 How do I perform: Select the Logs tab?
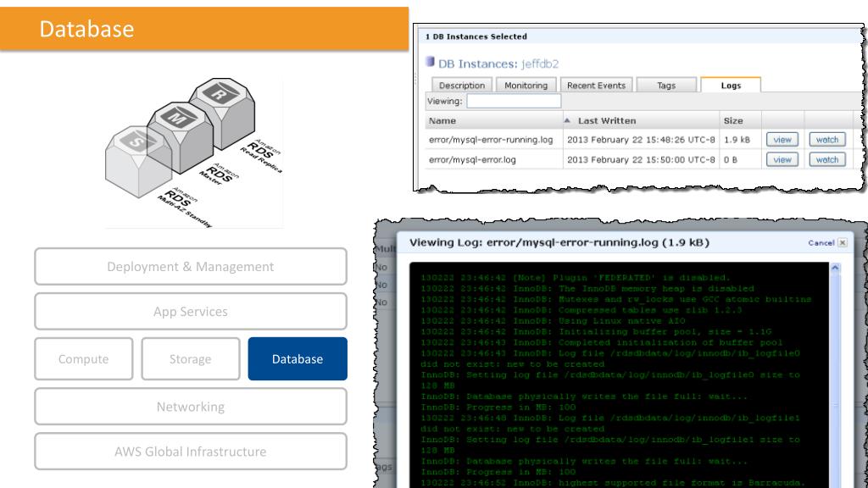pos(731,86)
